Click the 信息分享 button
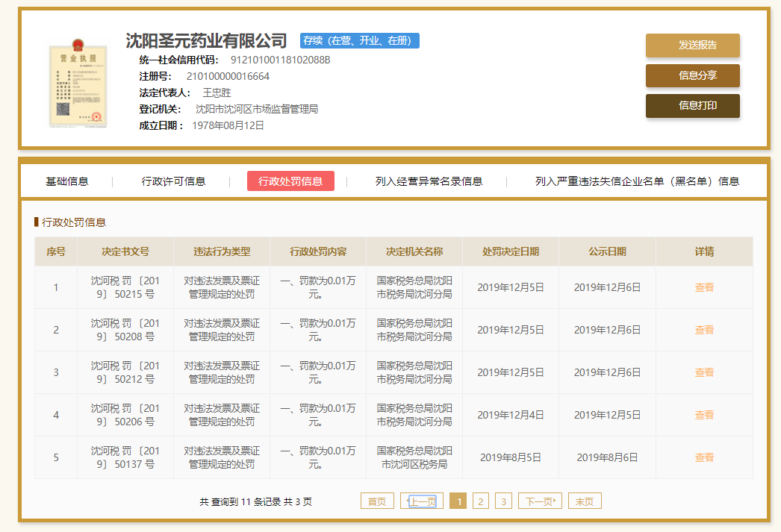781x532 pixels. 692,75
